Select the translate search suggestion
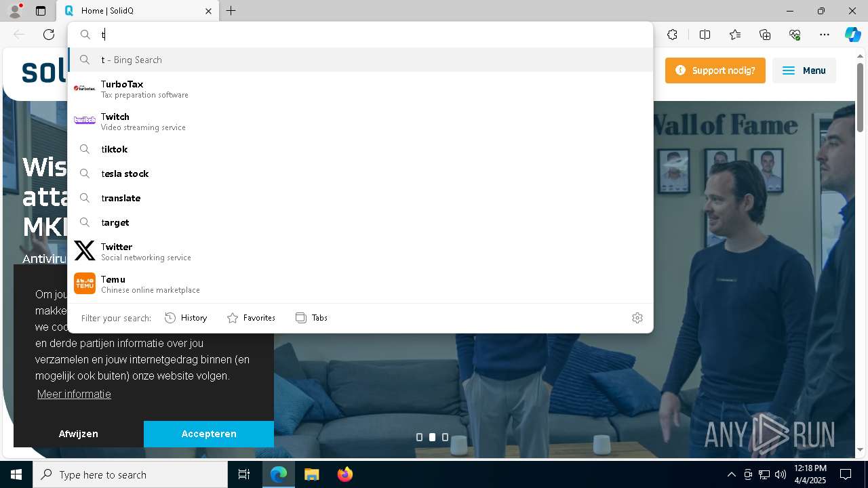 point(360,198)
